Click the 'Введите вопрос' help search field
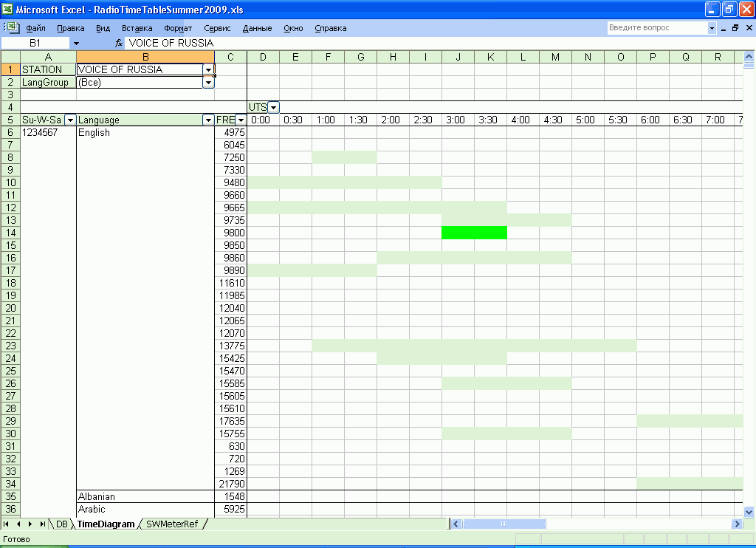 [656, 28]
